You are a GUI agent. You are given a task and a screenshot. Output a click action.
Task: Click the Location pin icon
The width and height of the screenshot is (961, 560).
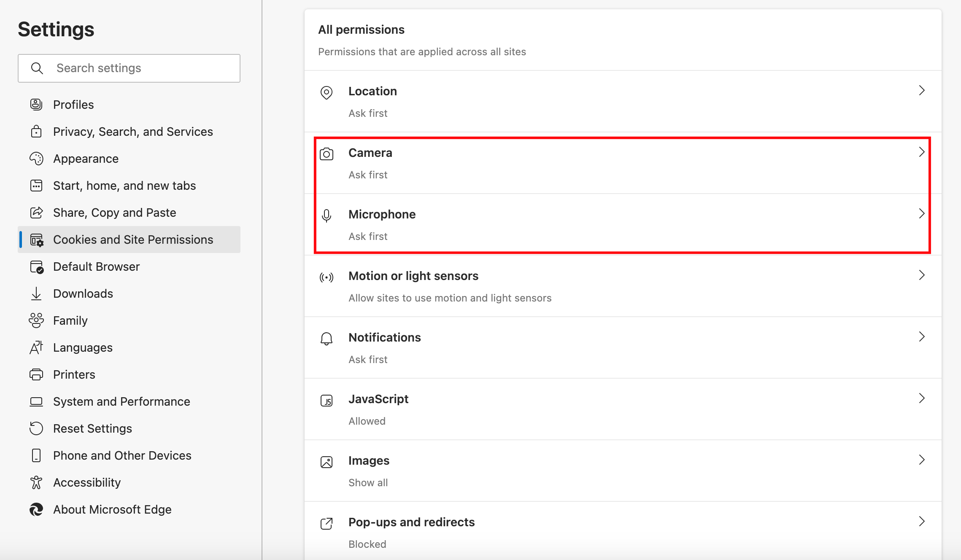[x=327, y=93]
